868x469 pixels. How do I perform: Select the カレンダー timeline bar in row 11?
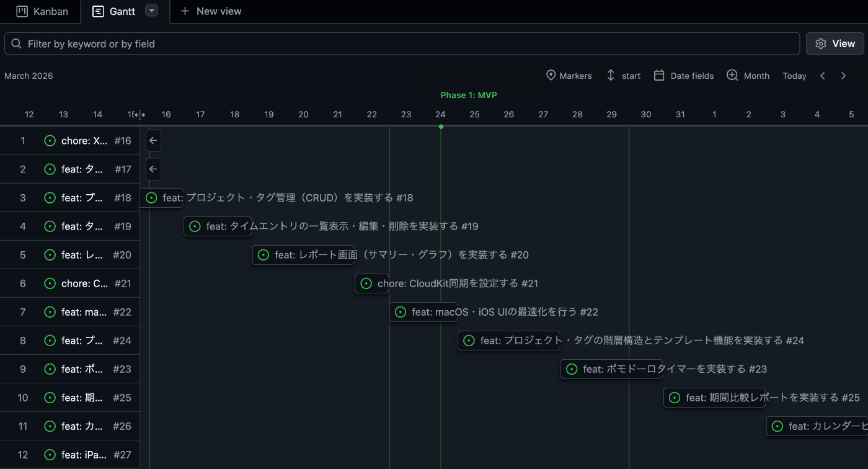coord(817,426)
